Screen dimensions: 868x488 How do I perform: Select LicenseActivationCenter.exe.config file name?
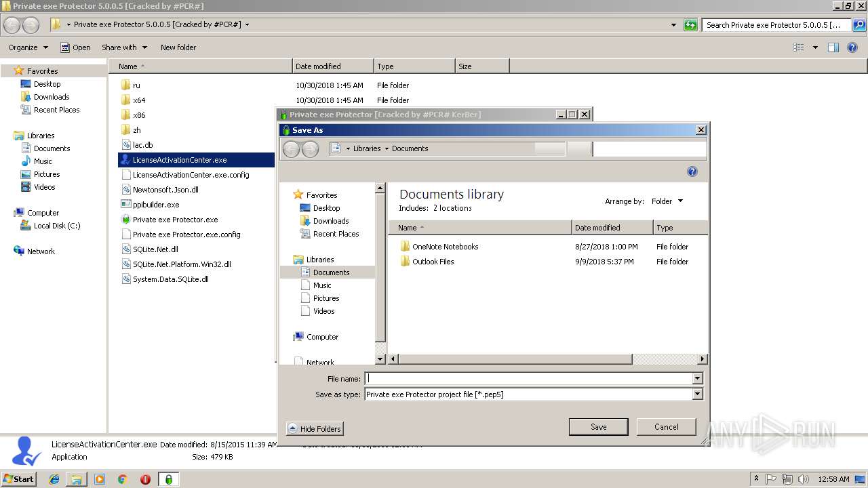pyautogui.click(x=191, y=175)
